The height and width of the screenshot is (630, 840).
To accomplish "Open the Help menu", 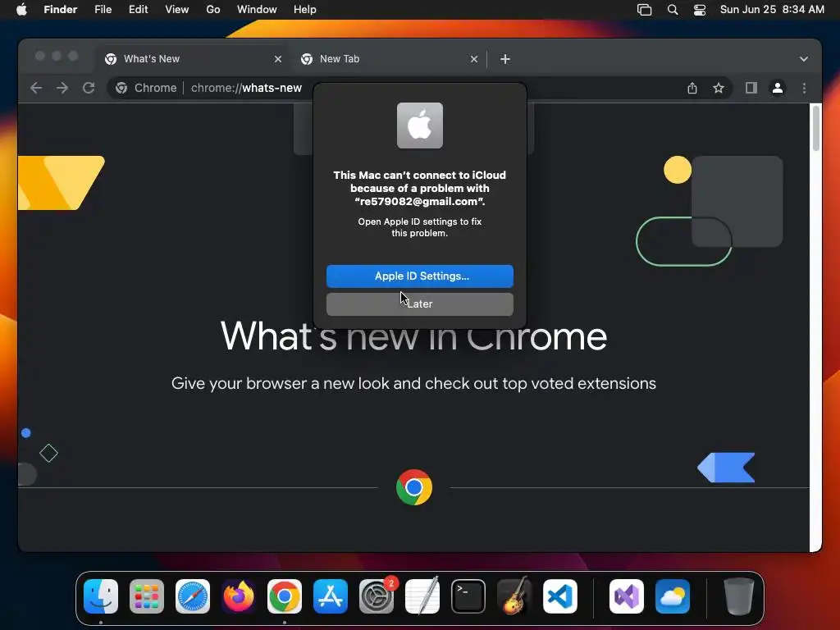I will coord(305,10).
